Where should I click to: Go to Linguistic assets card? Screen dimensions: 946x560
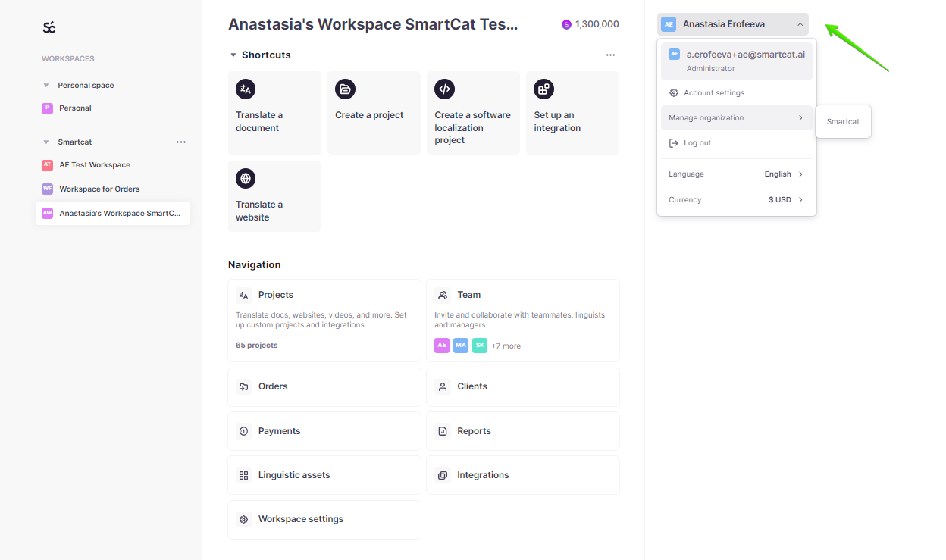pyautogui.click(x=324, y=476)
